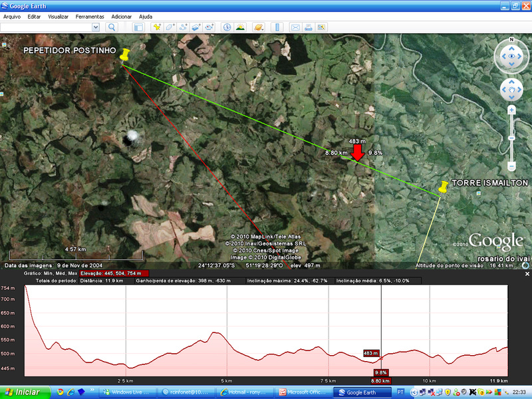Click the 9.8% slope label on chart
The width and height of the screenshot is (532, 399).
point(381,372)
